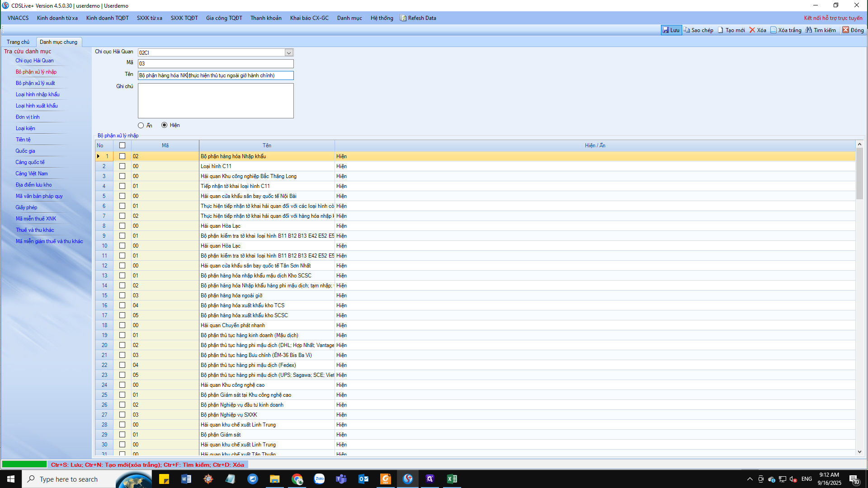The width and height of the screenshot is (868, 488).
Task: Click the red Xóa delete icon
Action: pyautogui.click(x=752, y=30)
